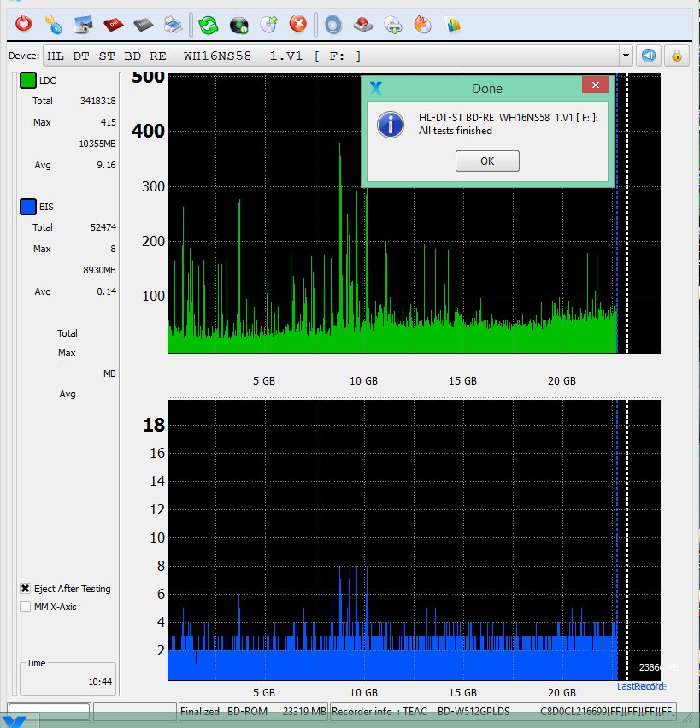Click the LDC label text
700x728 pixels.
[47, 80]
